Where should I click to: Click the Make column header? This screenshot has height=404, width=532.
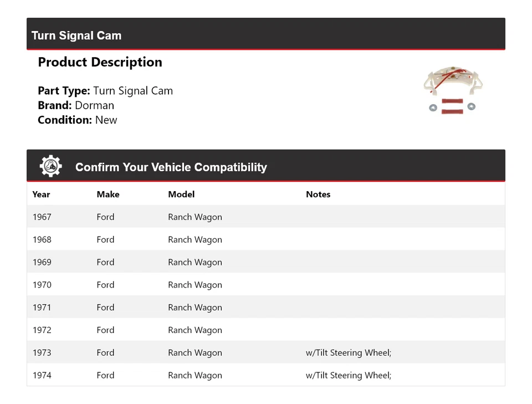[108, 195]
